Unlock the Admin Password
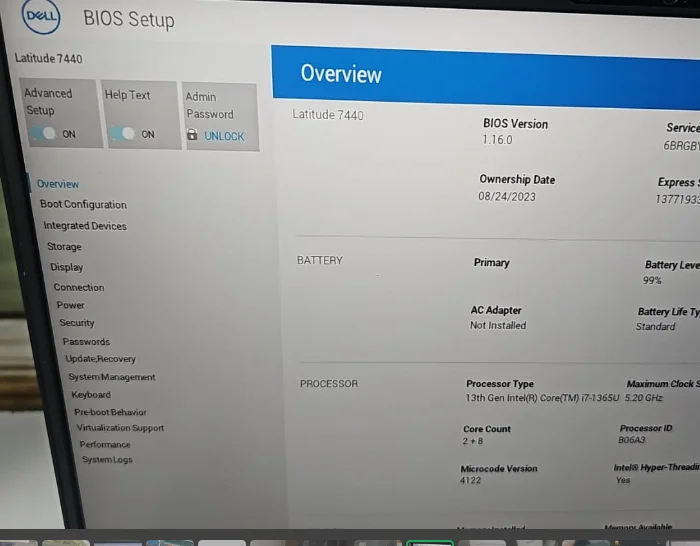The height and width of the screenshot is (546, 700). (x=224, y=136)
